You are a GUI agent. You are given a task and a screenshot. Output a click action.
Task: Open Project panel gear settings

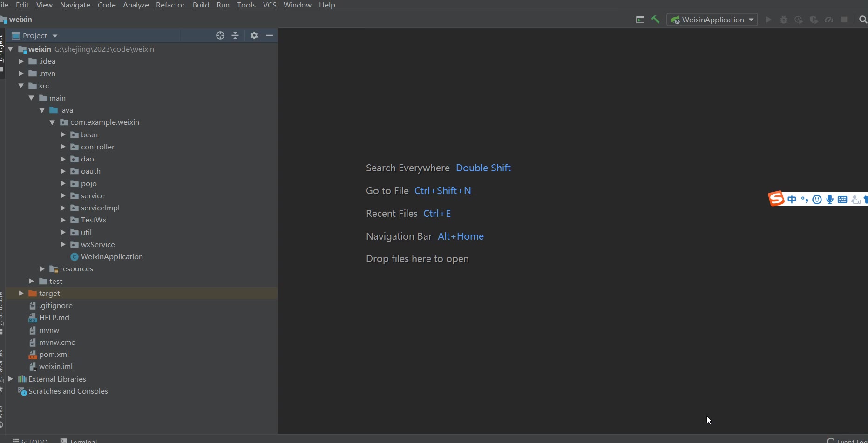[254, 35]
